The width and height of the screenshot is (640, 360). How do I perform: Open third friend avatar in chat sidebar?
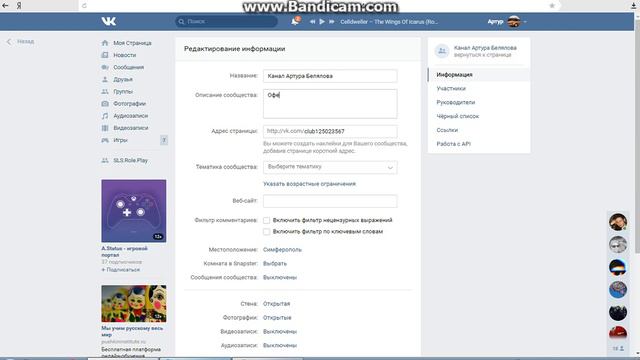pyautogui.click(x=618, y=267)
